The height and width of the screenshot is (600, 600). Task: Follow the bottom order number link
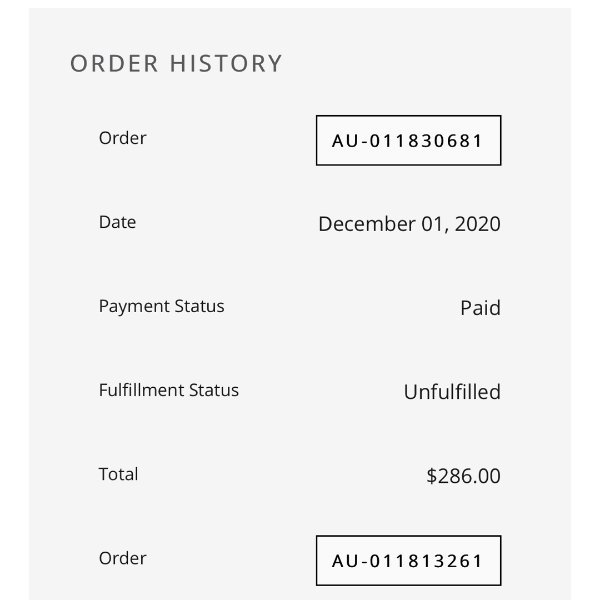408,561
